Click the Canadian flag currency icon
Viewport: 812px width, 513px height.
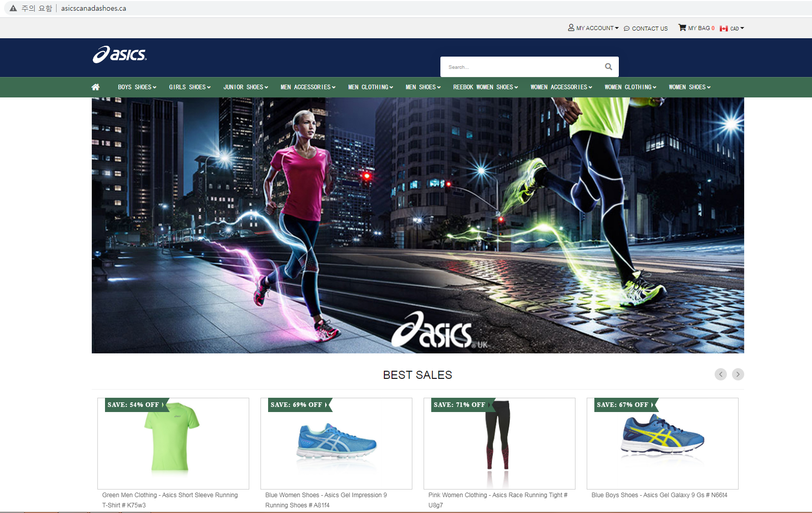pyautogui.click(x=724, y=29)
